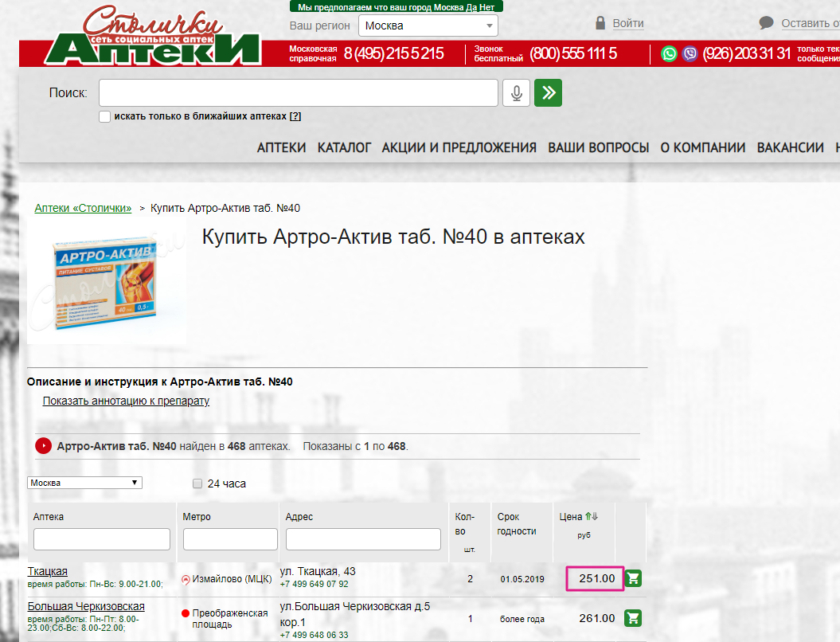Click the red Преображенская площадь metro dot
840x642 pixels.
click(186, 613)
